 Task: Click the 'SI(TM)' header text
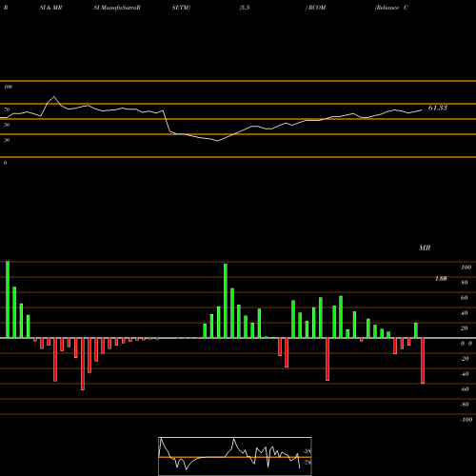(181, 8)
